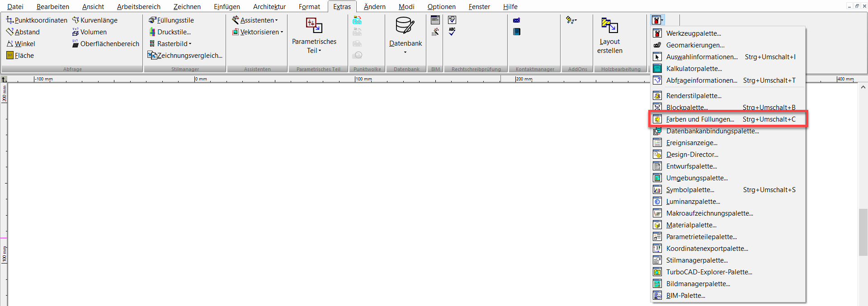Open the Optionen tab
Viewport: 868px width, 306px height.
pos(442,7)
